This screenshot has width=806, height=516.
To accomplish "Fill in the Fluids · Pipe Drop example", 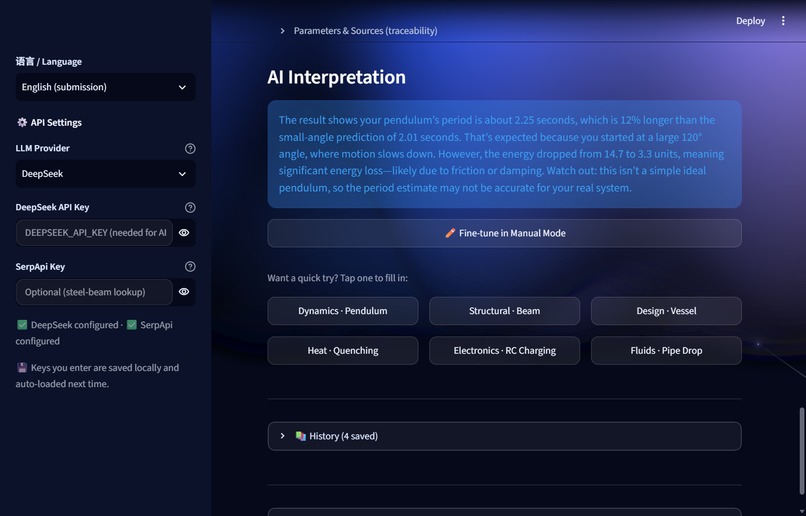I will coord(666,351).
